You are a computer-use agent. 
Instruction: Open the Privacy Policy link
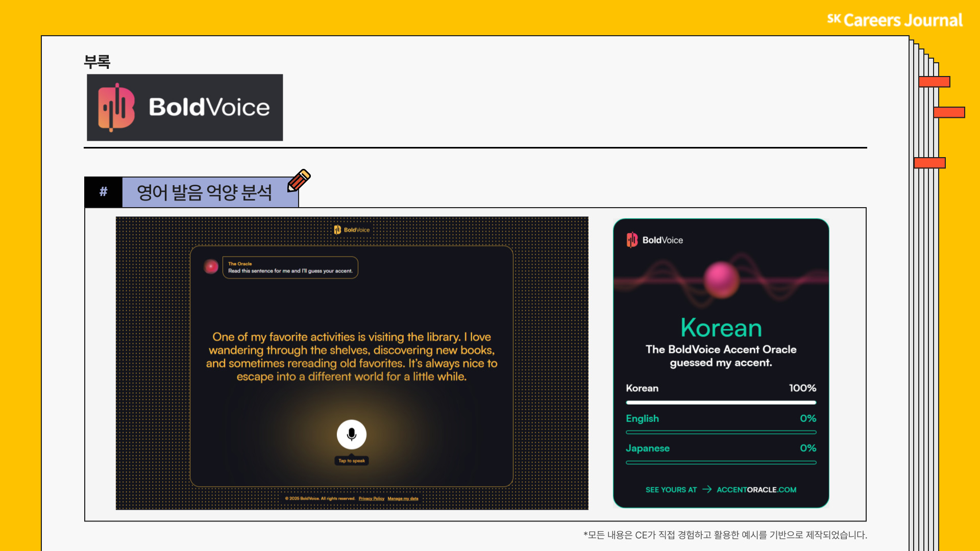[371, 498]
